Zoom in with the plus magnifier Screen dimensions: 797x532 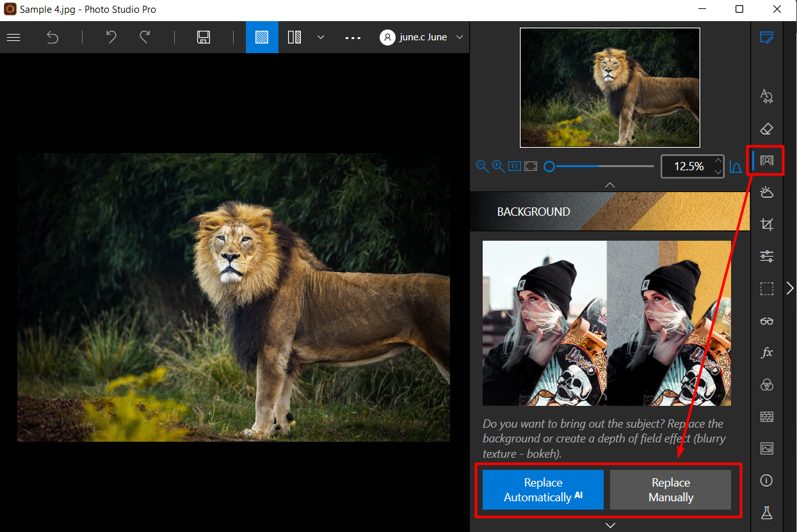point(498,166)
